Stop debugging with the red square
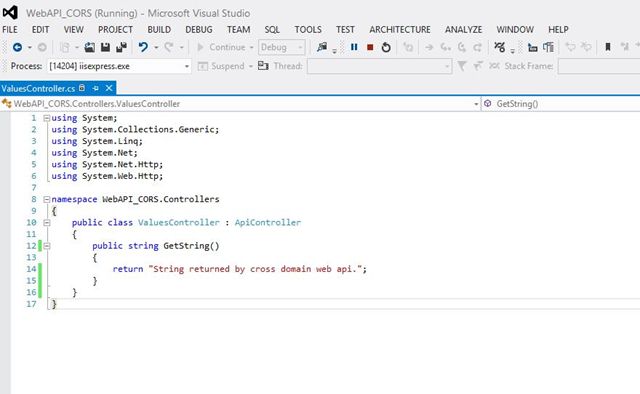This screenshot has height=394, width=640. tap(370, 47)
